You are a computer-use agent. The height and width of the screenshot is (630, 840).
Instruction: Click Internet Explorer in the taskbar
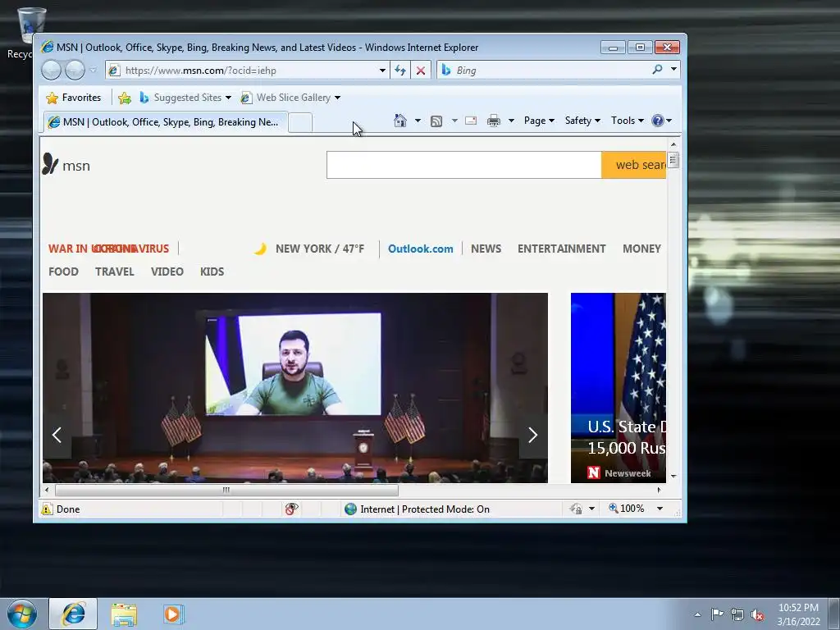(73, 614)
